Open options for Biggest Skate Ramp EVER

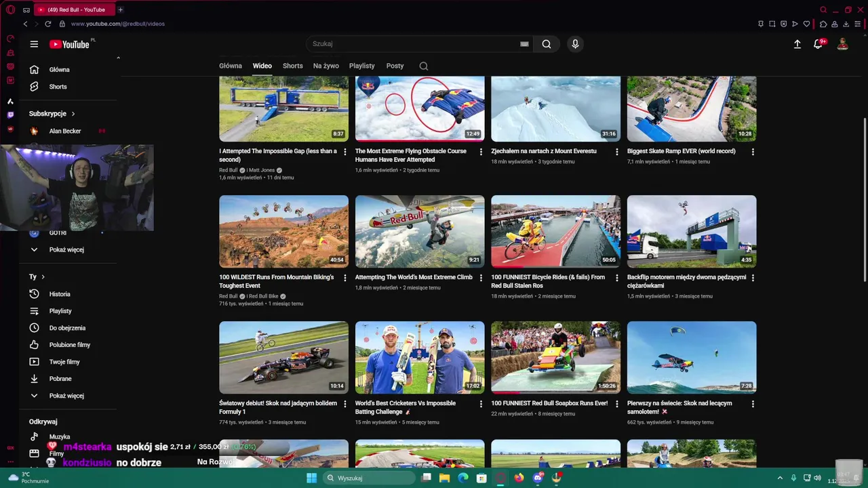[x=753, y=152]
